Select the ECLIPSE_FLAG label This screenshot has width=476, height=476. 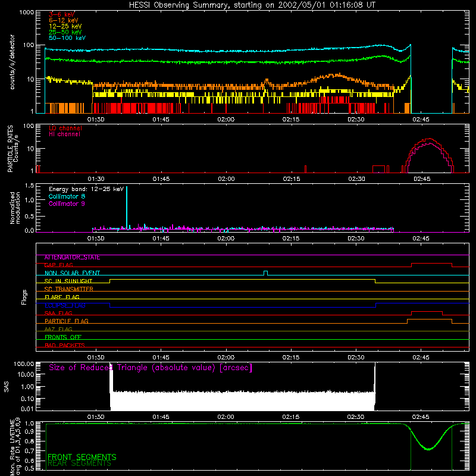[x=65, y=305]
